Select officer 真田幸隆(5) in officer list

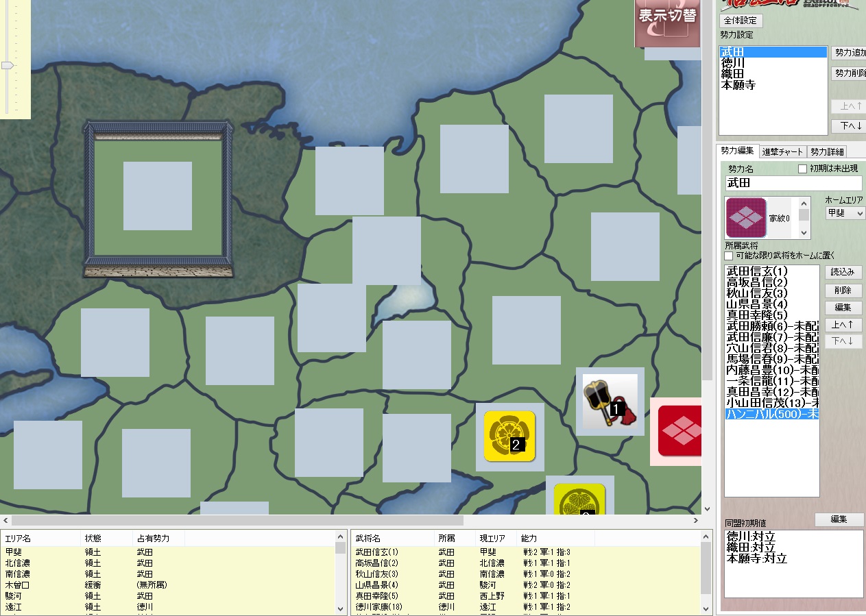click(772, 315)
